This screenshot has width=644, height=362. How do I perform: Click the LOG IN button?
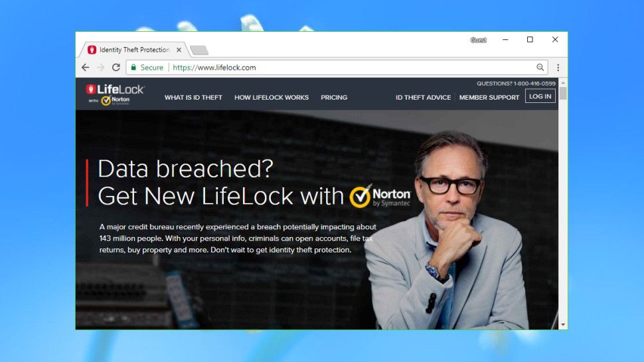point(540,96)
